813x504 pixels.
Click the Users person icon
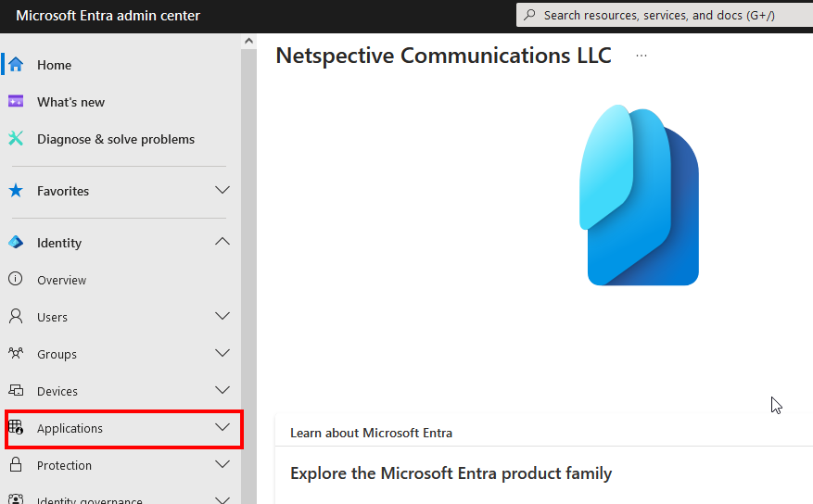tap(16, 317)
